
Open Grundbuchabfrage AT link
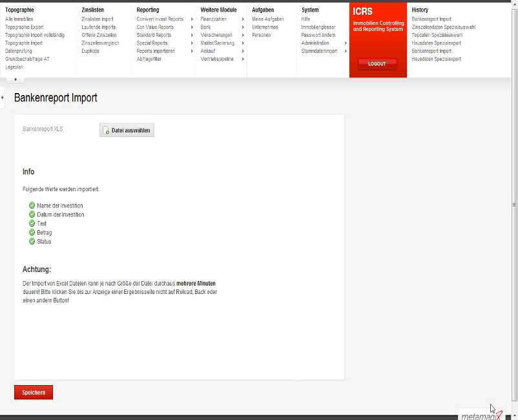pyautogui.click(x=27, y=59)
